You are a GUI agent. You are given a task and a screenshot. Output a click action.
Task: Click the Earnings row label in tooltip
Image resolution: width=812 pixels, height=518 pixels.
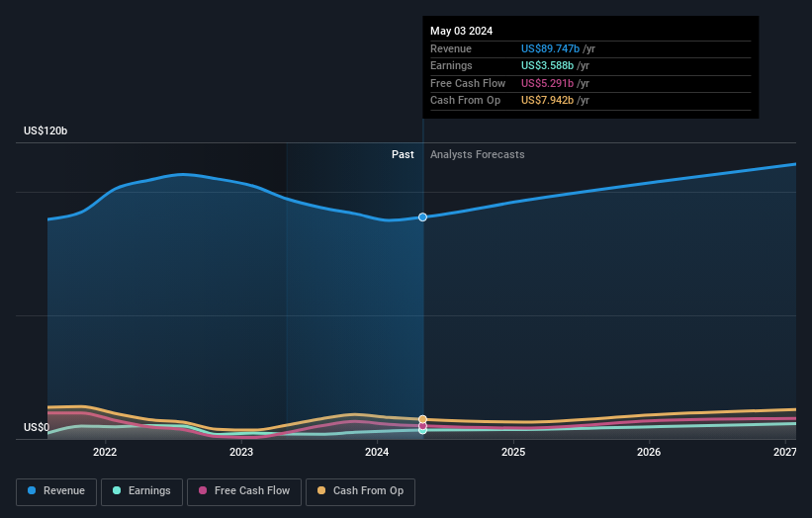pyautogui.click(x=451, y=65)
